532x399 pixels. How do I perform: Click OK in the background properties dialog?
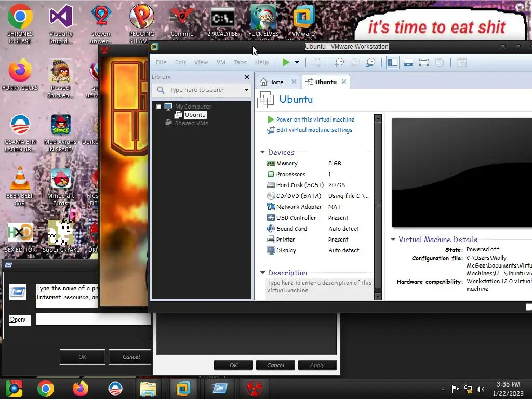[x=233, y=365]
